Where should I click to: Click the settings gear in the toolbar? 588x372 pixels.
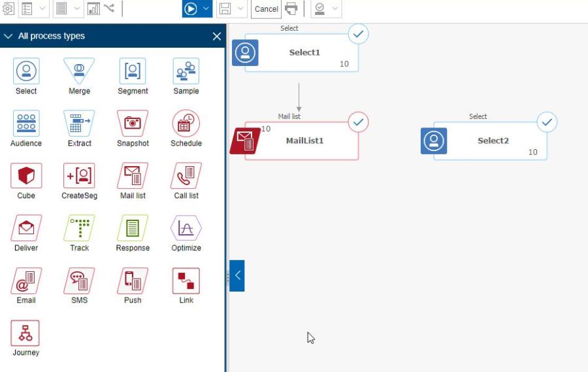[x=8, y=8]
